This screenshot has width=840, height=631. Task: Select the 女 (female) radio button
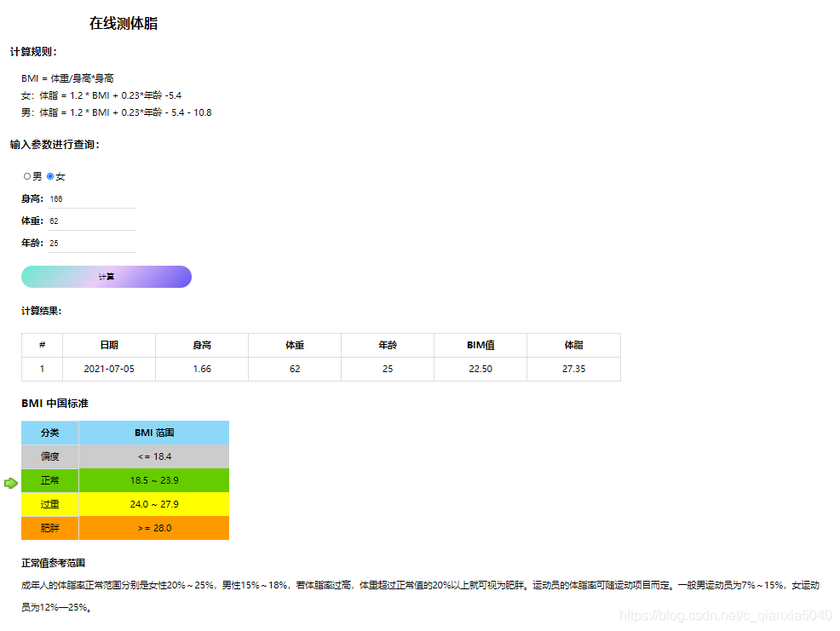tap(50, 176)
